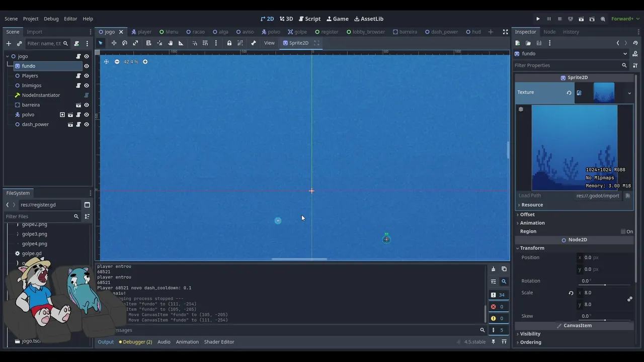Open Texture resource dropdown arrow
Image resolution: width=644 pixels, height=362 pixels.
click(x=629, y=93)
